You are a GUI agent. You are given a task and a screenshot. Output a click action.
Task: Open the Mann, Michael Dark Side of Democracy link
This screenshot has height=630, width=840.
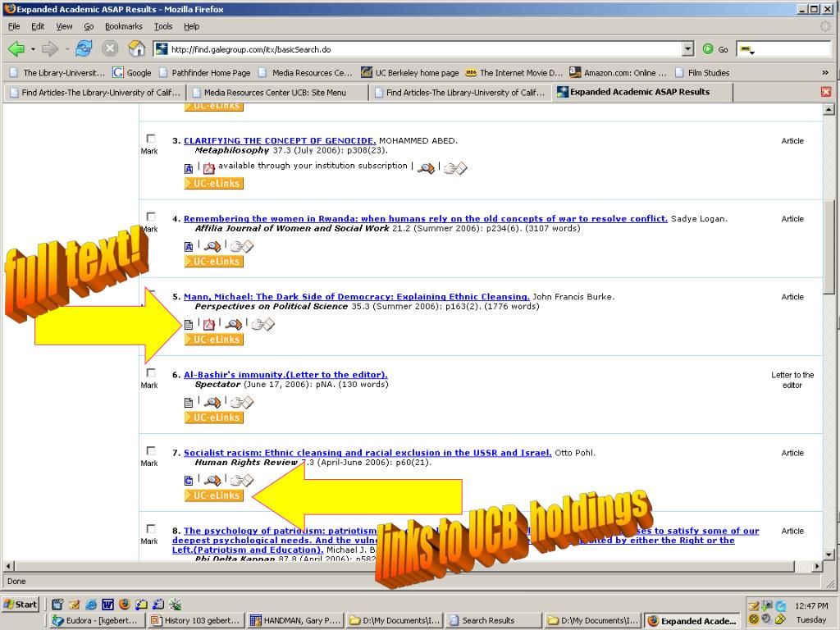[356, 297]
